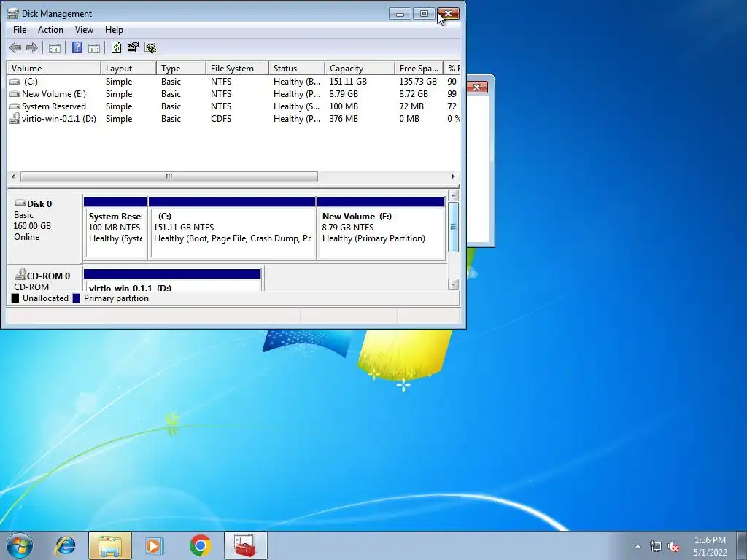The image size is (747, 560).
Task: Open the Properties toolbar icon
Action: coord(133,47)
